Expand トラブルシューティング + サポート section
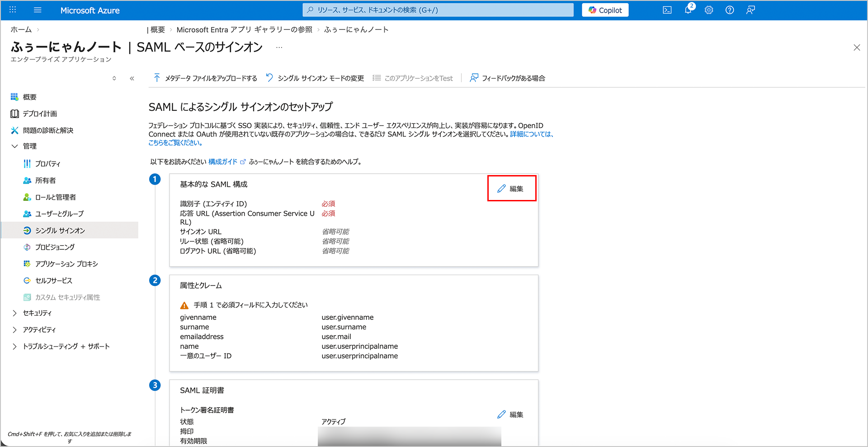This screenshot has height=447, width=868. coord(15,347)
